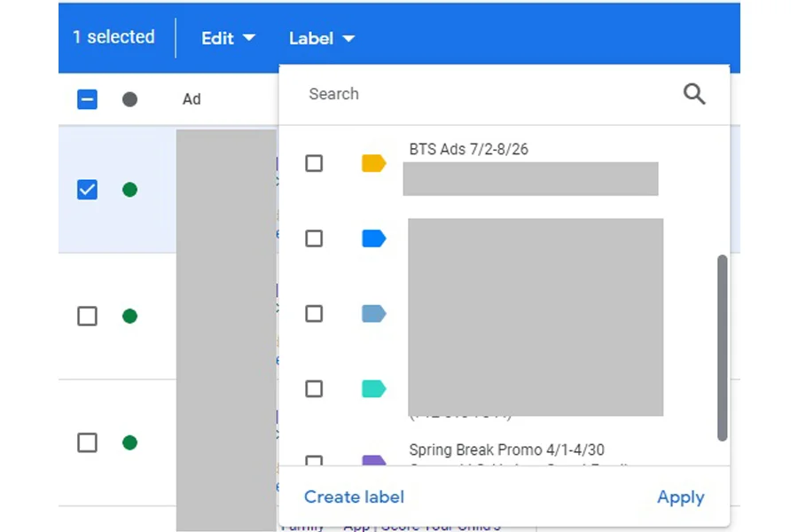Check the second ad row checkbox
798x532 pixels.
(x=87, y=317)
